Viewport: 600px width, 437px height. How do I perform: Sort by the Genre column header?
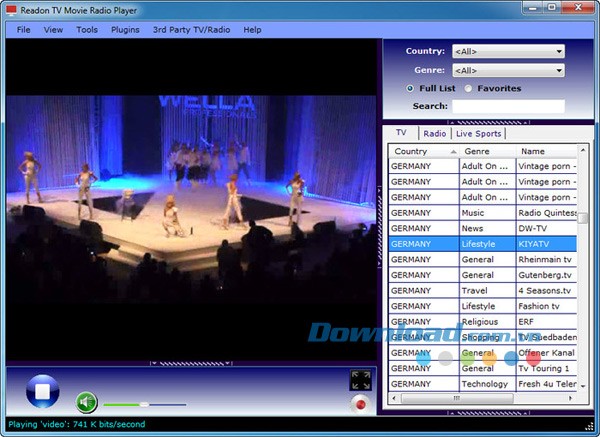coord(487,151)
